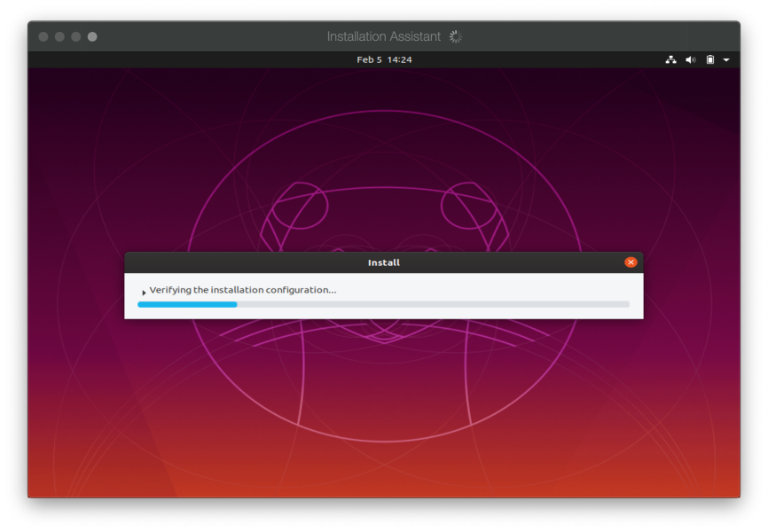Image resolution: width=768 pixels, height=532 pixels.
Task: Open the network connection status icon
Action: [670, 59]
